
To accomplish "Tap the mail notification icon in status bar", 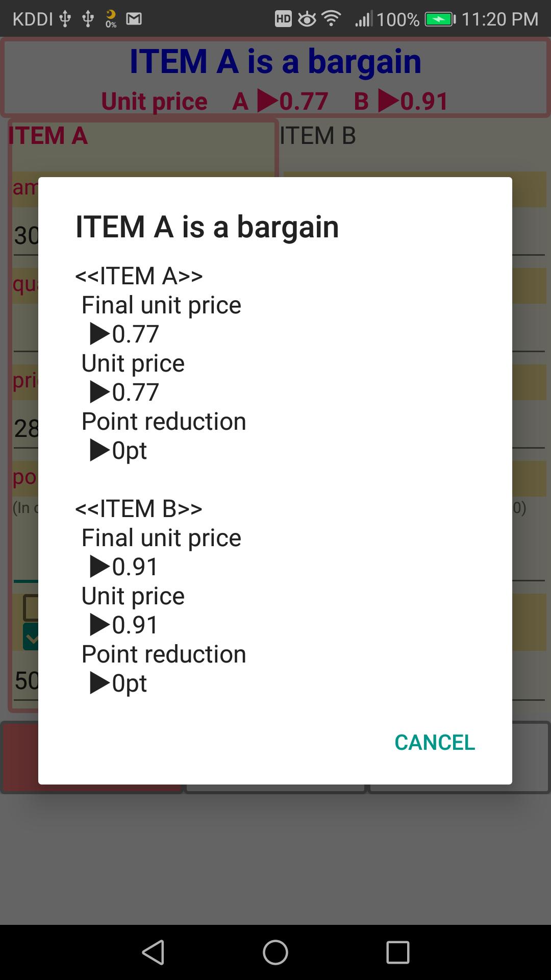I will pos(134,19).
